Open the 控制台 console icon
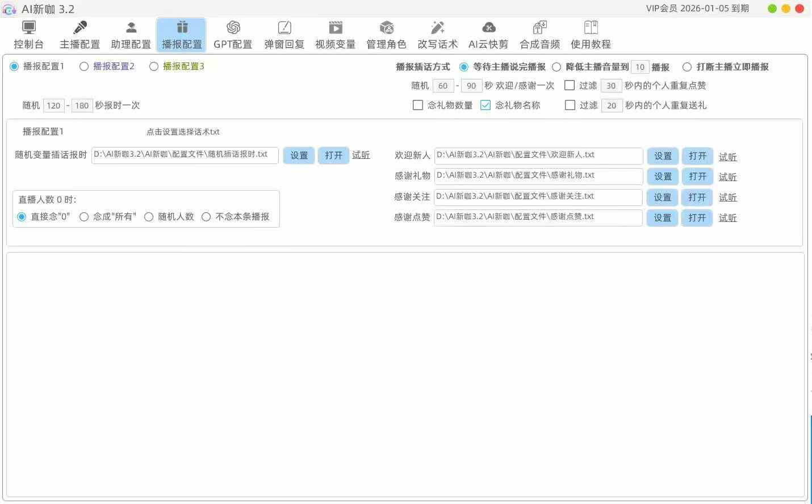812x504 pixels. (x=28, y=28)
